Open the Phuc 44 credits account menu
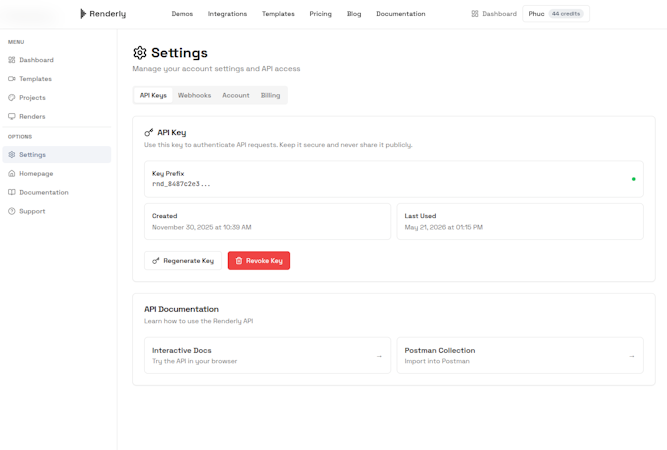Image resolution: width=667 pixels, height=450 pixels. (x=556, y=14)
